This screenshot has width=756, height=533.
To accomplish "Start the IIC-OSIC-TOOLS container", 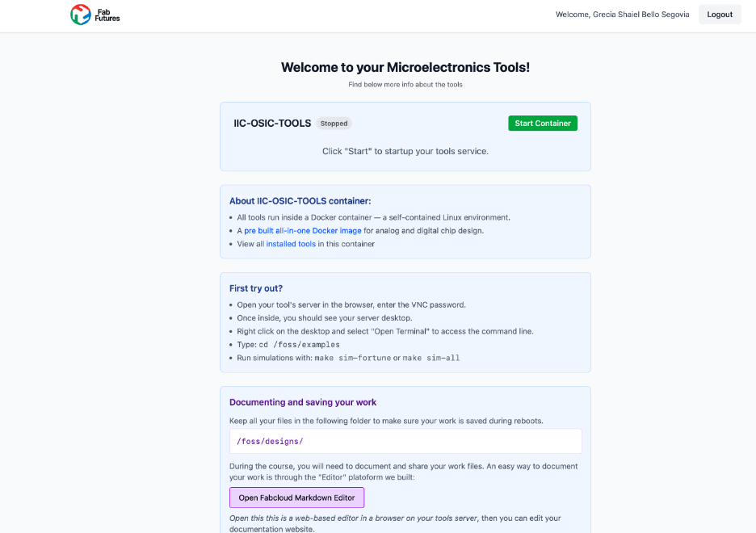I will click(542, 124).
